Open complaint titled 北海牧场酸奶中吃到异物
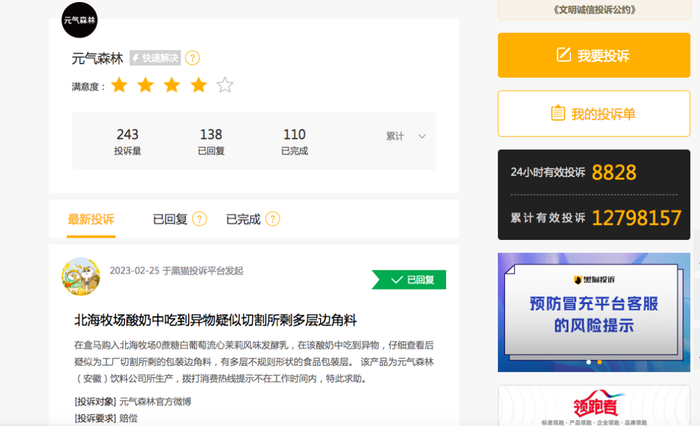 [x=215, y=320]
